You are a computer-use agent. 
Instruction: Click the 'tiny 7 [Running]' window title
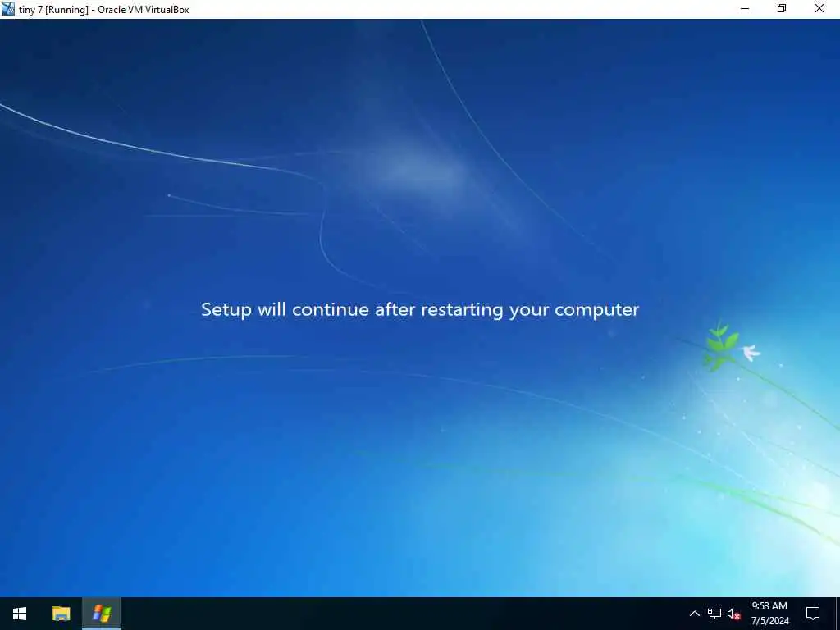coord(104,10)
